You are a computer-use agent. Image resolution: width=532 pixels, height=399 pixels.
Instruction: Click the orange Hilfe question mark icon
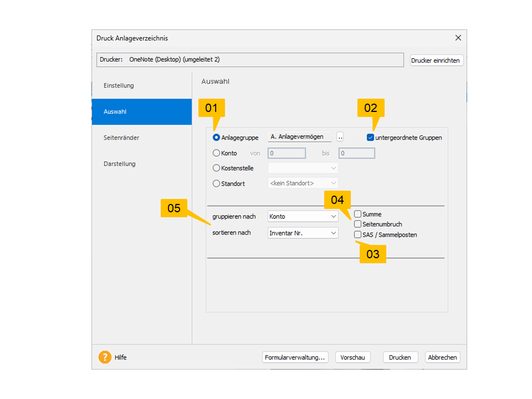click(x=105, y=357)
